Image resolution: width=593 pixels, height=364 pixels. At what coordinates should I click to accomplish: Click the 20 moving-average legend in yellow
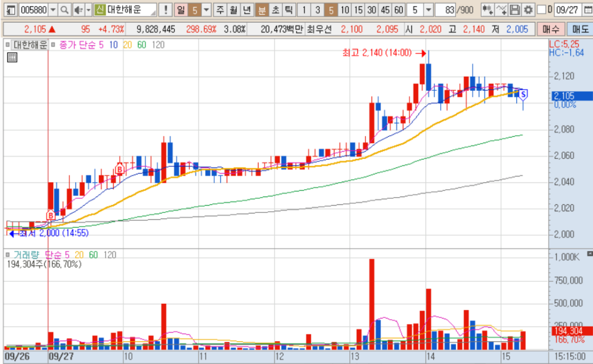(128, 45)
